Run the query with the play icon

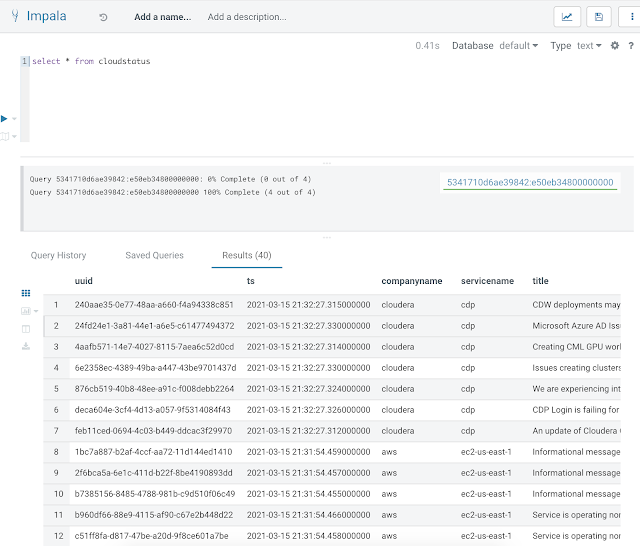point(5,118)
